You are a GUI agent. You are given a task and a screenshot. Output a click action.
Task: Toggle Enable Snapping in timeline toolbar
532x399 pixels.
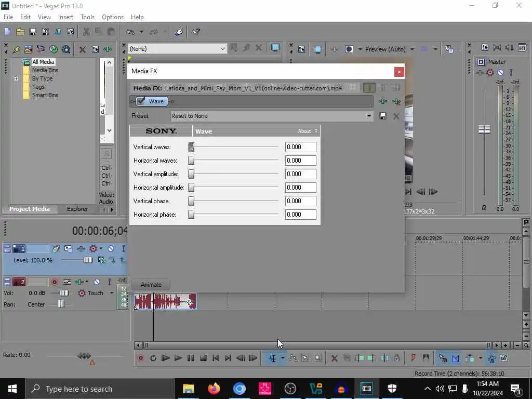[x=443, y=358]
